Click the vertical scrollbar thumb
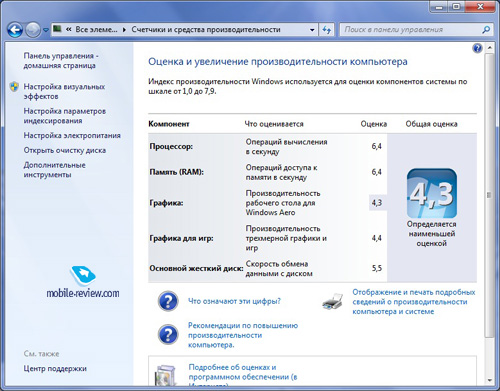The width and height of the screenshot is (500, 391). coord(489,195)
